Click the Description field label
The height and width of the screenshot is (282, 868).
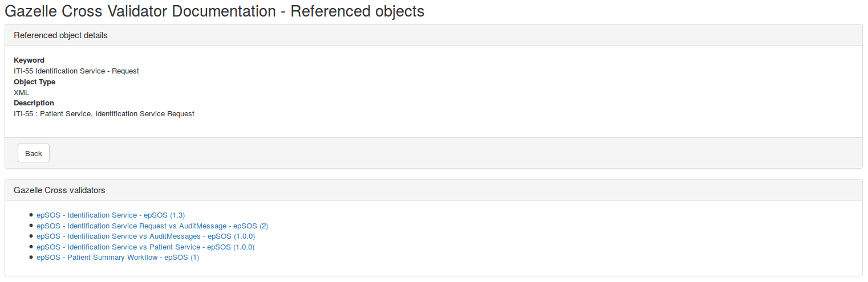click(34, 103)
